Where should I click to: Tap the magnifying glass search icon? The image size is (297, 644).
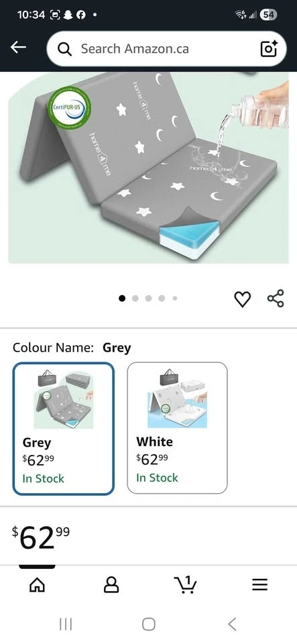click(65, 49)
